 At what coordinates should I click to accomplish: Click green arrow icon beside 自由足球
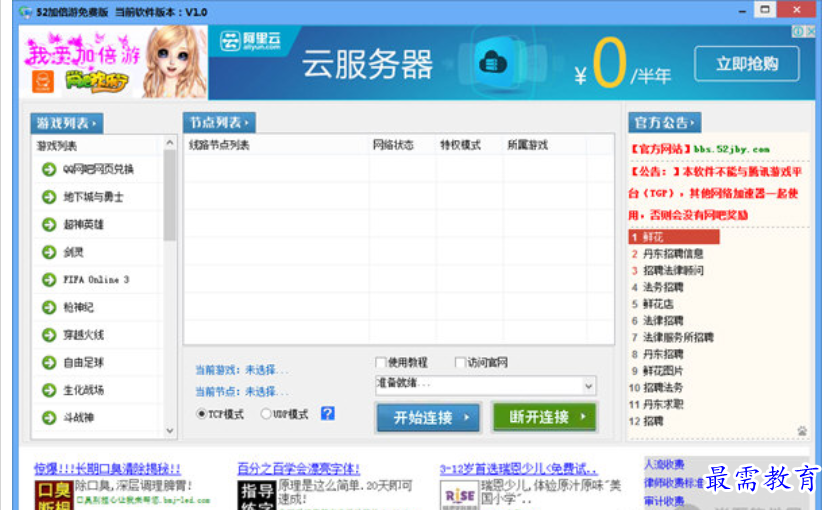[49, 362]
